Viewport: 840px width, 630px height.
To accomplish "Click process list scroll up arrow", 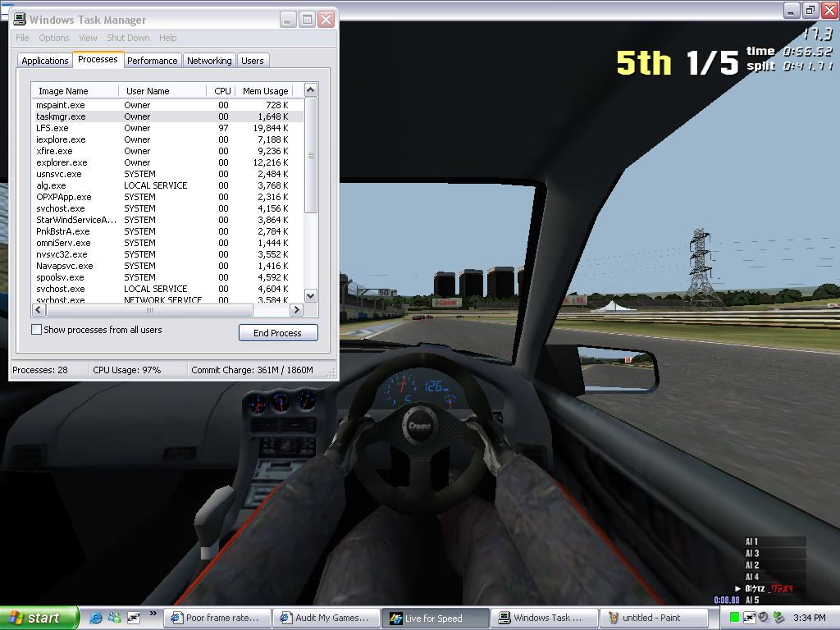I will tap(311, 90).
